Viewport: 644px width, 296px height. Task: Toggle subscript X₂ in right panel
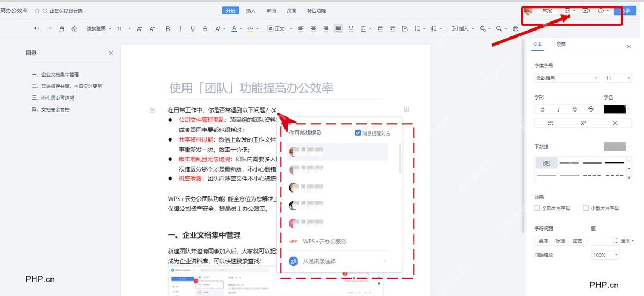tap(615, 123)
